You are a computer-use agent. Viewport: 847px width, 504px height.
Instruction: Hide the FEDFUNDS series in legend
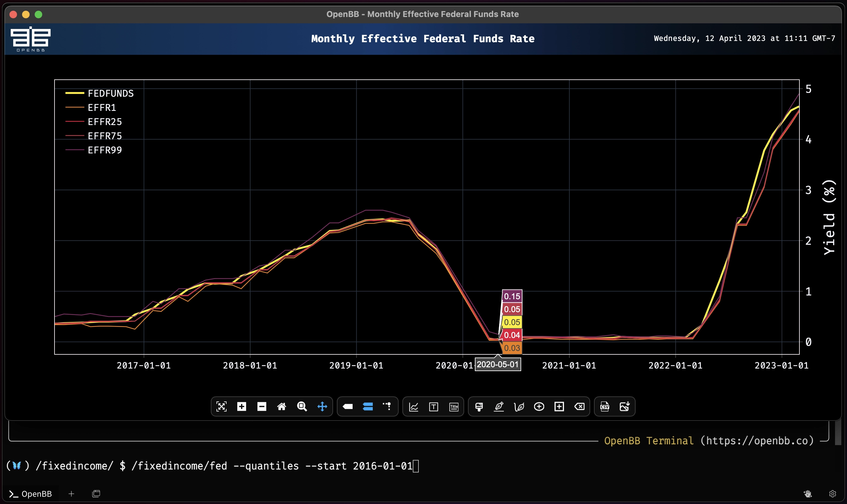pyautogui.click(x=100, y=93)
